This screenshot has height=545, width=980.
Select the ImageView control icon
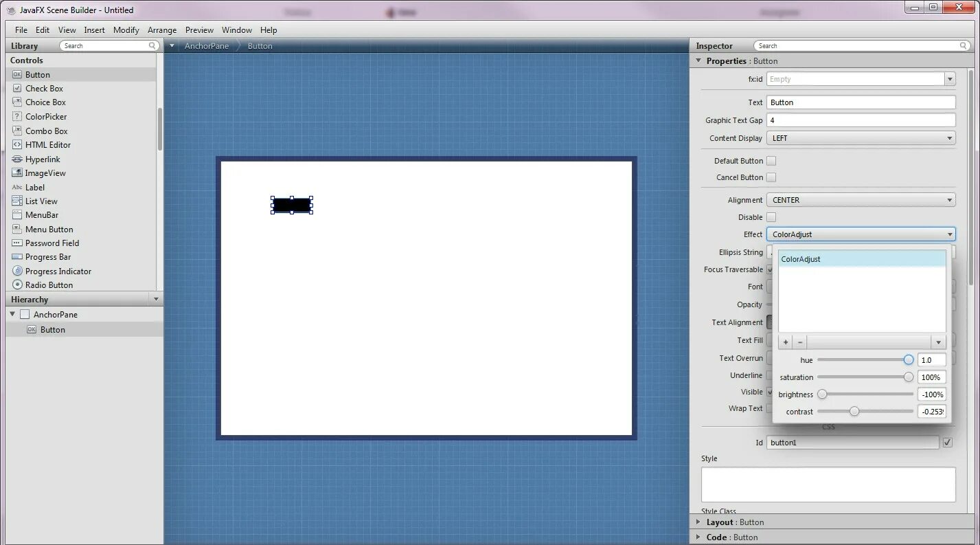pyautogui.click(x=17, y=173)
